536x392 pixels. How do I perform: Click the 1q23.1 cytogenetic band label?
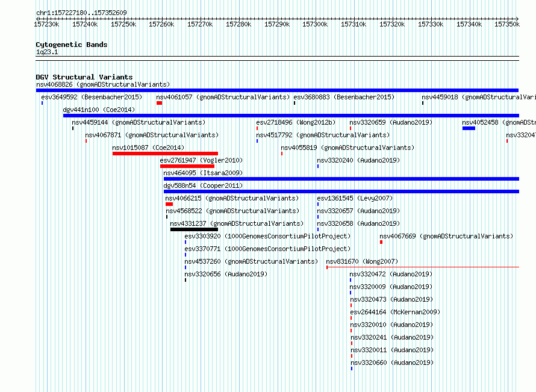pos(47,52)
